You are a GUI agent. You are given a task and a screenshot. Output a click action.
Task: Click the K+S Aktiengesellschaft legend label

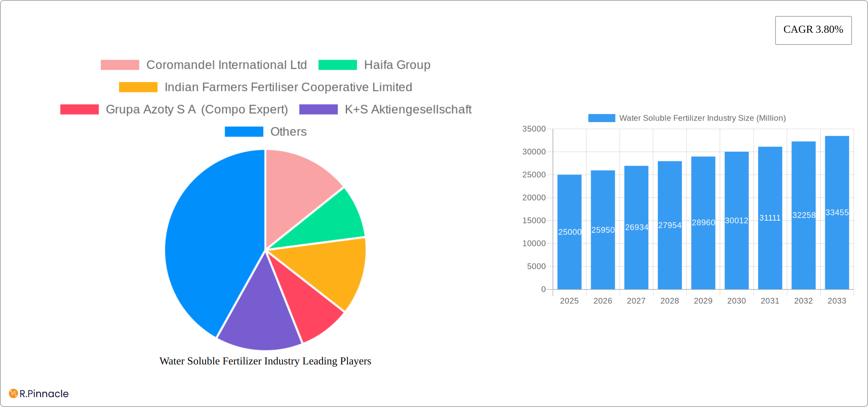click(x=408, y=110)
